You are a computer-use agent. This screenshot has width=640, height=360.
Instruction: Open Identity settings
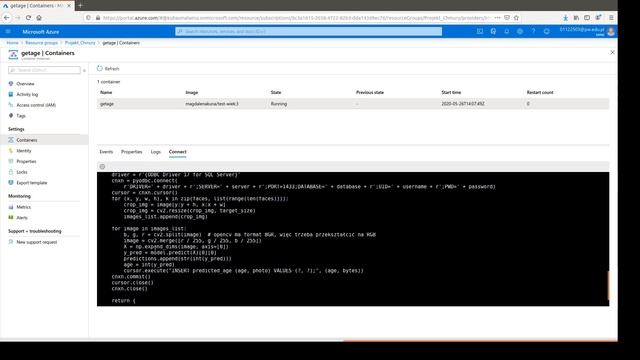tap(24, 151)
